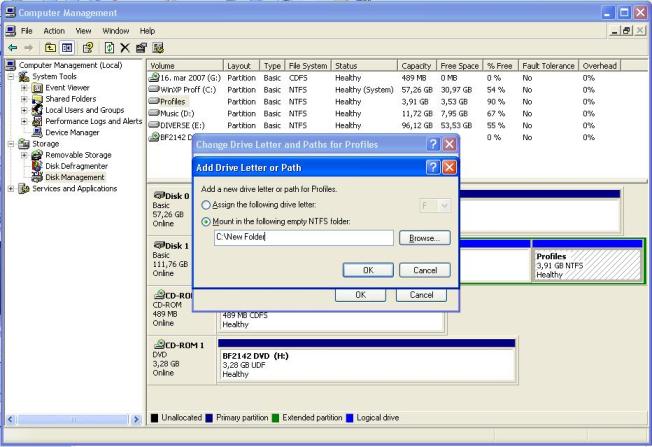Image resolution: width=652 pixels, height=447 pixels.
Task: Click Help icon on Change Drive Letter dialog
Action: coord(433,144)
